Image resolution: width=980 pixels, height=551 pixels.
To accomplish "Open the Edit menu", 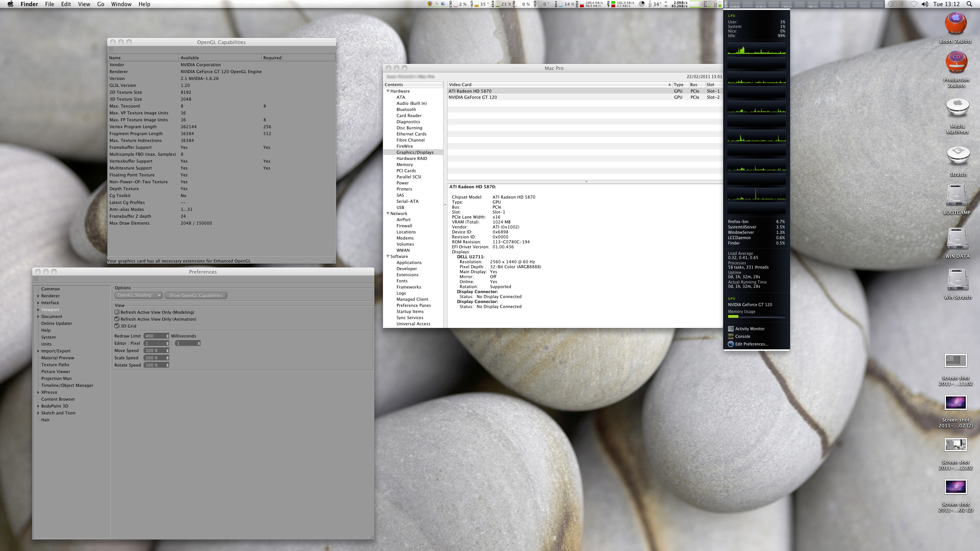I will (x=66, y=4).
